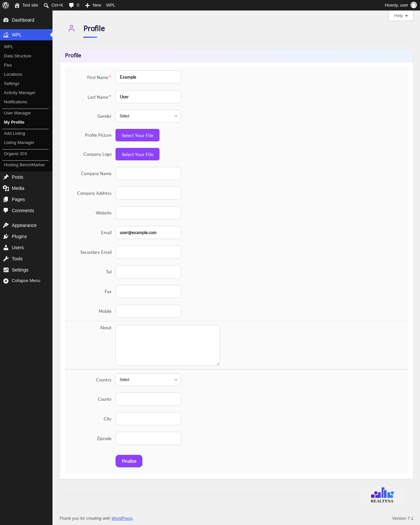Viewport: 420px width, 525px height.
Task: Open User Manager in WPL submenu
Action: 17,113
